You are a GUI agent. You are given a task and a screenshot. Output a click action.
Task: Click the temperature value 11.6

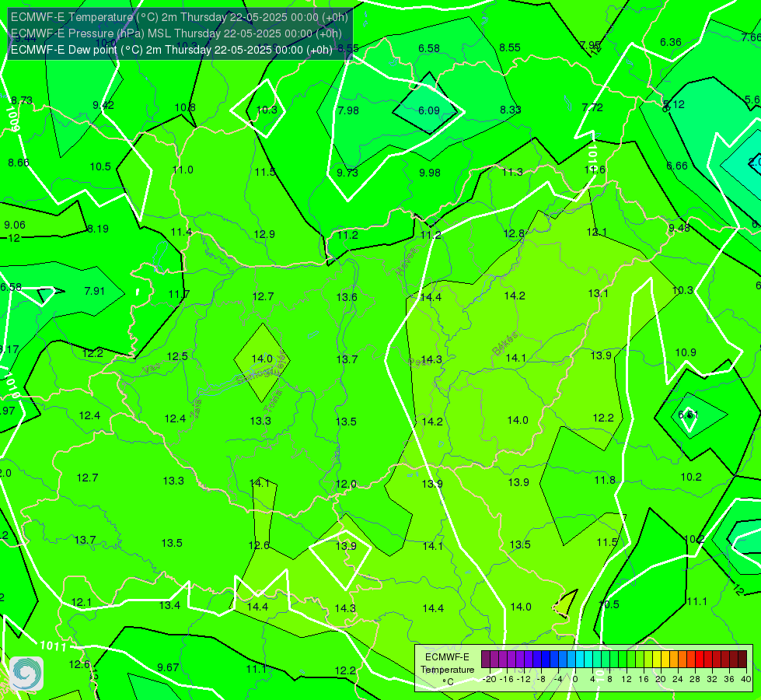click(595, 170)
